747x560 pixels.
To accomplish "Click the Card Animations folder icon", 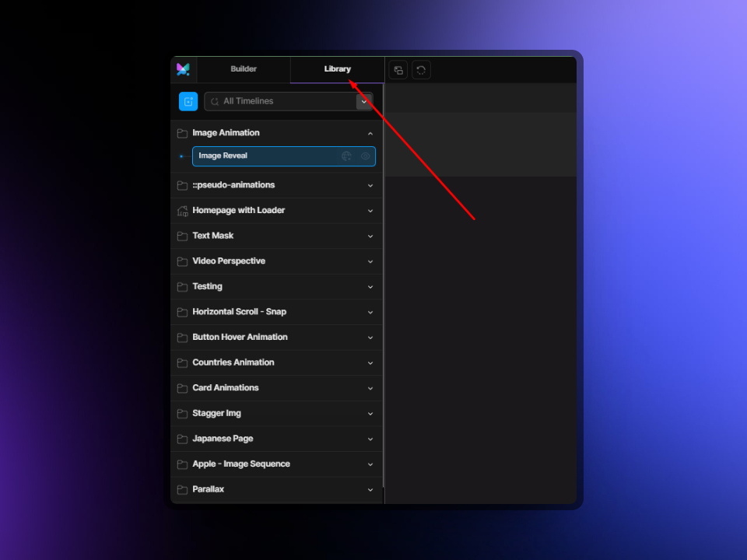I will point(182,388).
